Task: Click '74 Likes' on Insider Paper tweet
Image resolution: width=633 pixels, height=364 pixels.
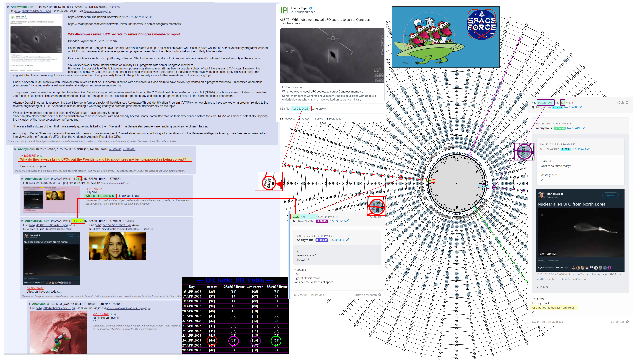Action: [318, 119]
